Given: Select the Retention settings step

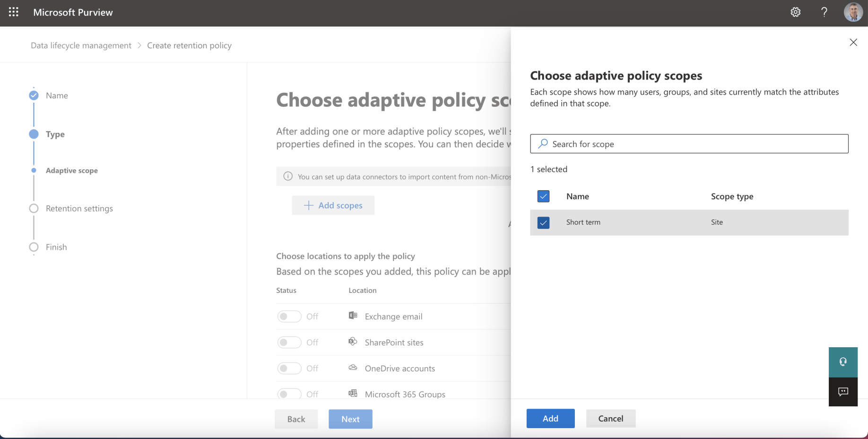Looking at the screenshot, I should tap(79, 209).
